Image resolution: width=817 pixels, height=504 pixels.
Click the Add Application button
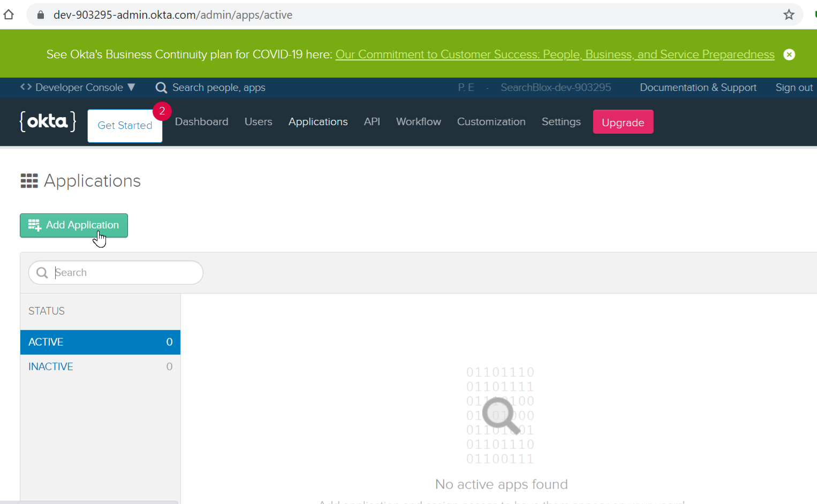pyautogui.click(x=74, y=225)
